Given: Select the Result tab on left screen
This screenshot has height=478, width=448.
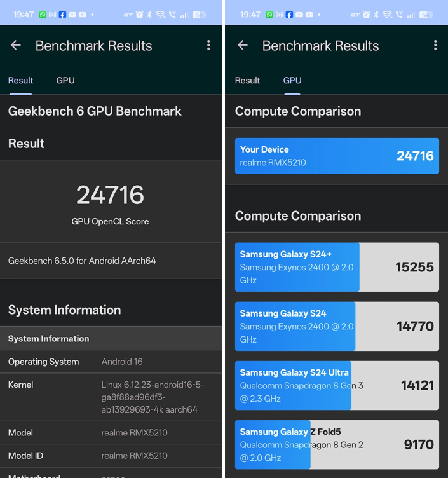Looking at the screenshot, I should tap(20, 81).
